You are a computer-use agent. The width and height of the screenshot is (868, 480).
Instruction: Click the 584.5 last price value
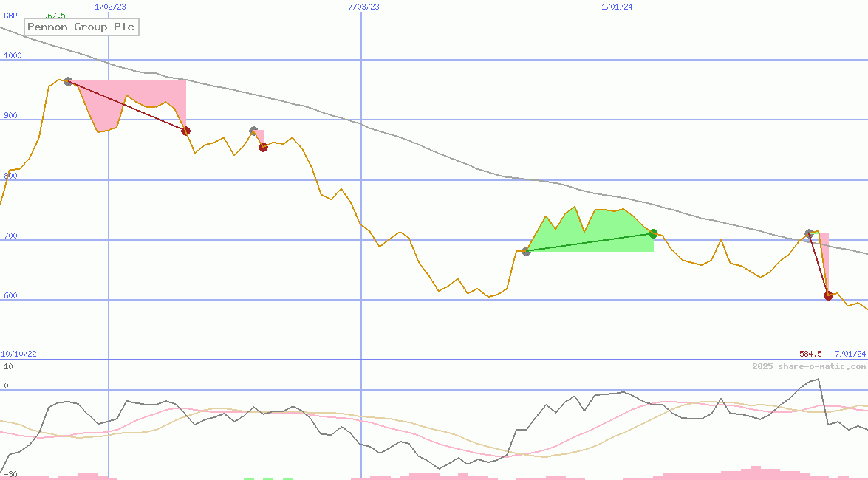coord(810,354)
